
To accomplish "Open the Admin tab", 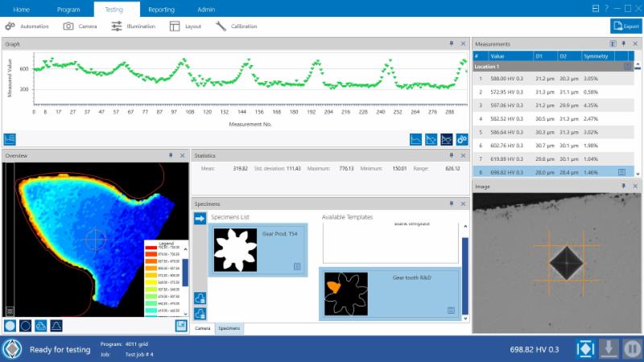I will (206, 10).
